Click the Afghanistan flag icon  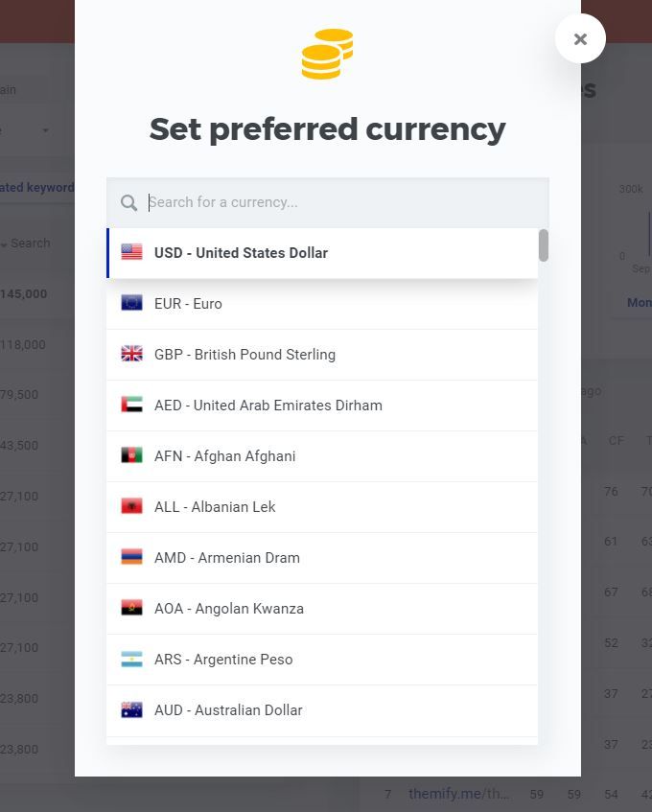click(x=131, y=455)
